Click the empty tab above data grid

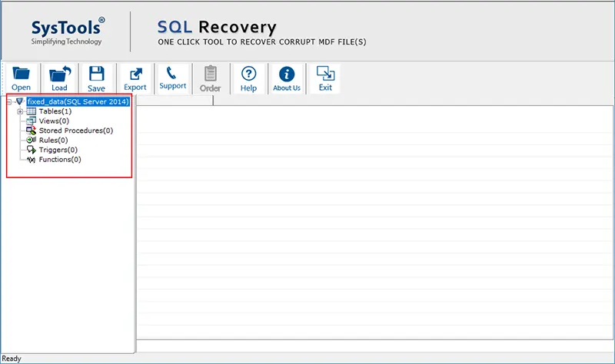(175, 101)
